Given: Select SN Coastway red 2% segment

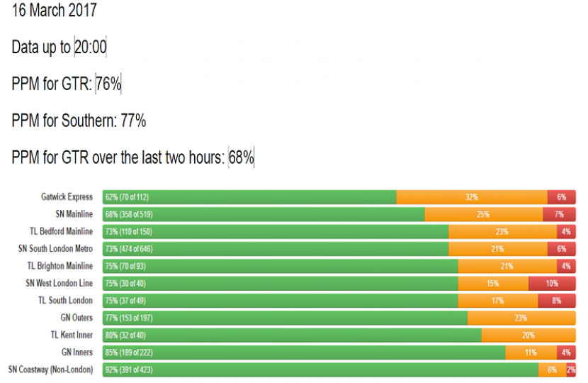Looking at the screenshot, I should [571, 370].
